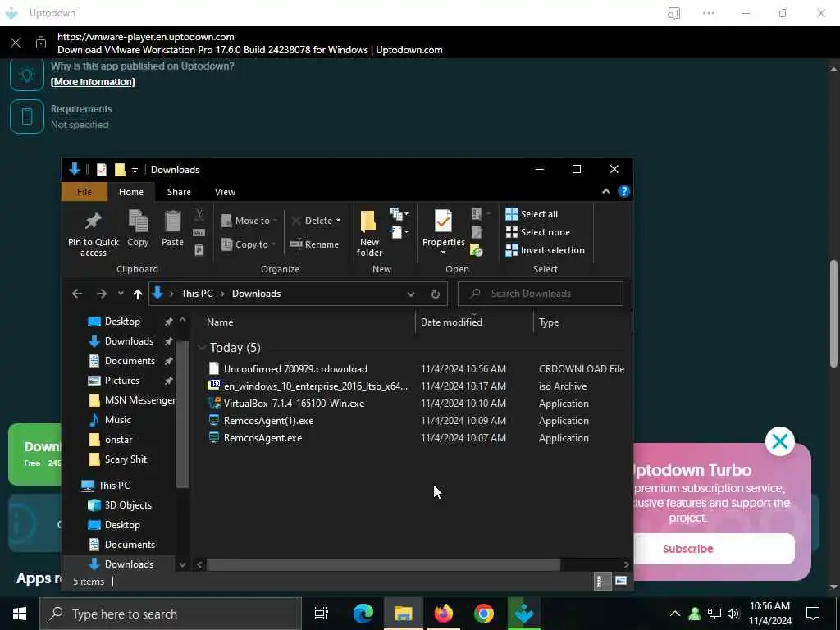
Task: Select Unconfirmed 700979.crdownload file
Action: click(295, 369)
